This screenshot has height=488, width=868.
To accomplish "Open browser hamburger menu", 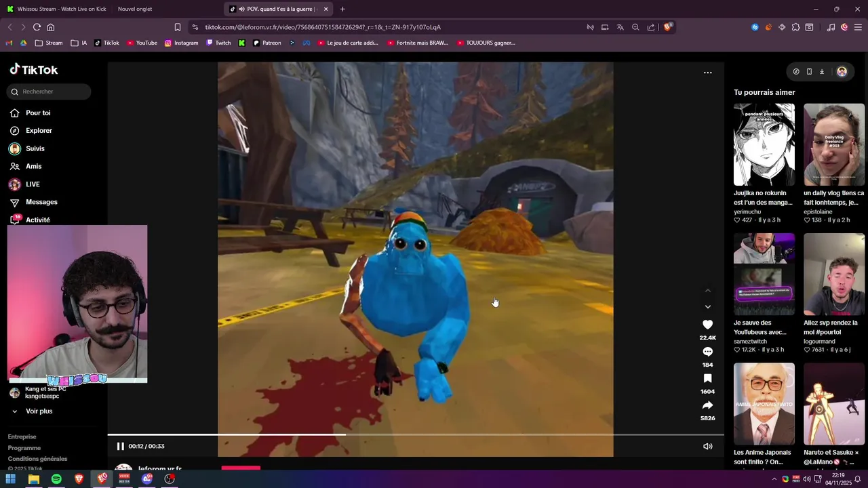I will coord(858,27).
